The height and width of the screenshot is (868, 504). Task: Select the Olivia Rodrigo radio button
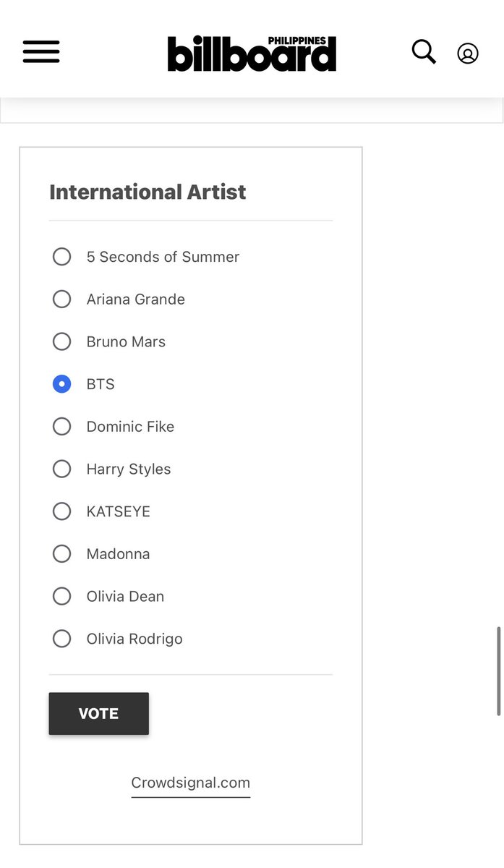[x=62, y=639]
